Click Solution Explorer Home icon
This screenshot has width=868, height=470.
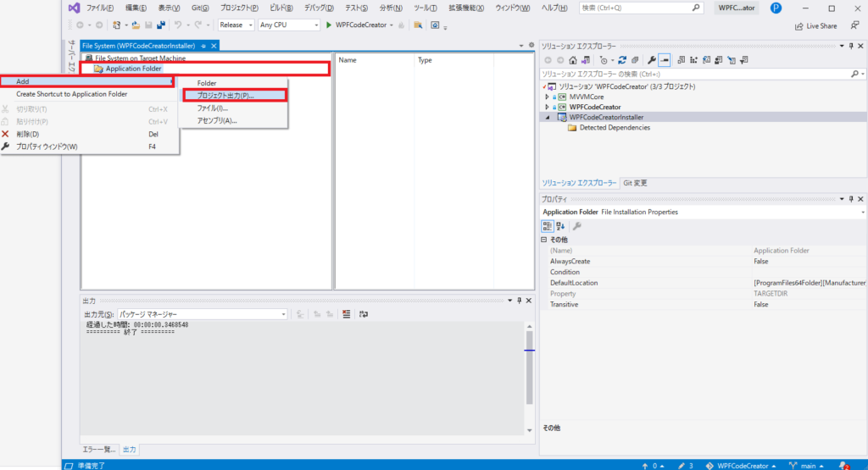click(x=573, y=60)
